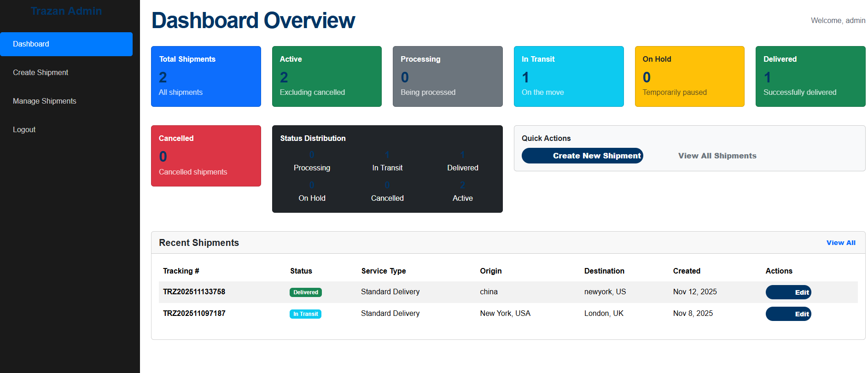Image resolution: width=868 pixels, height=373 pixels.
Task: Click the In Transit stat card
Action: 568,76
